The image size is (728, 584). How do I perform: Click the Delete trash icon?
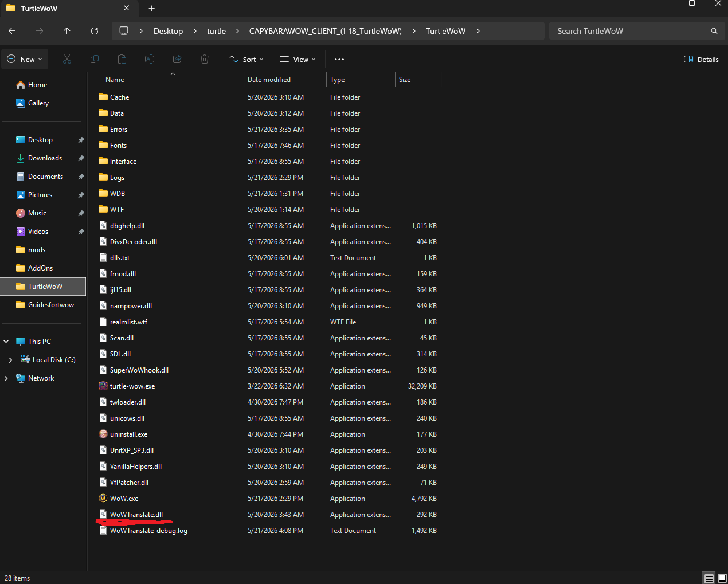point(205,59)
